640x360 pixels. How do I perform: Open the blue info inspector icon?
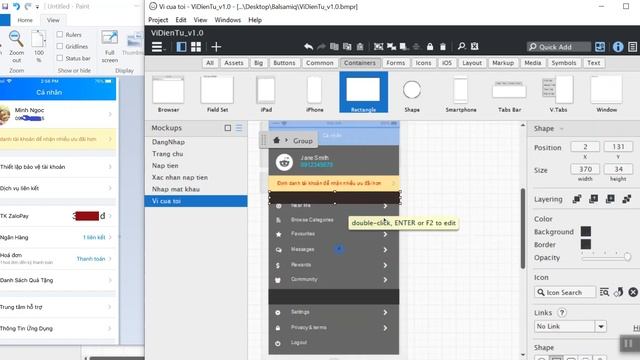tap(618, 47)
